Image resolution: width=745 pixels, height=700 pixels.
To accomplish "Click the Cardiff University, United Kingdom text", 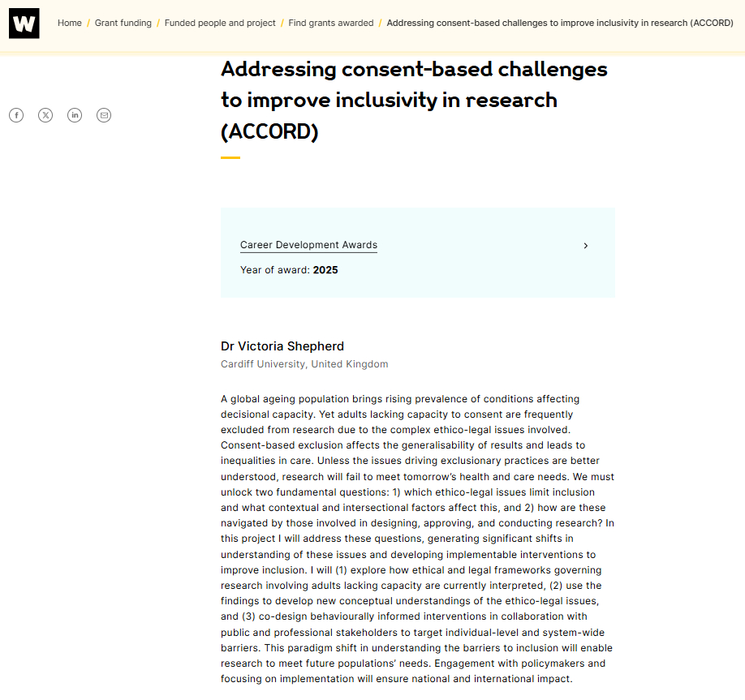I will [x=304, y=364].
